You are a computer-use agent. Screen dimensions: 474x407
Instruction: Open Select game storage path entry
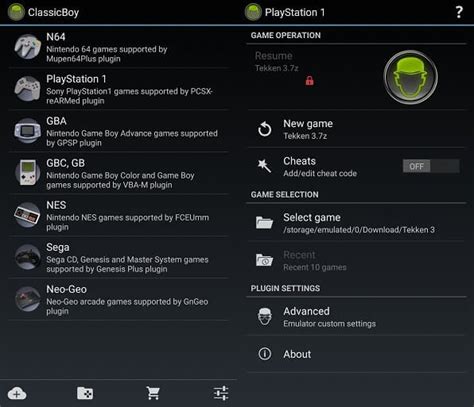[356, 223]
